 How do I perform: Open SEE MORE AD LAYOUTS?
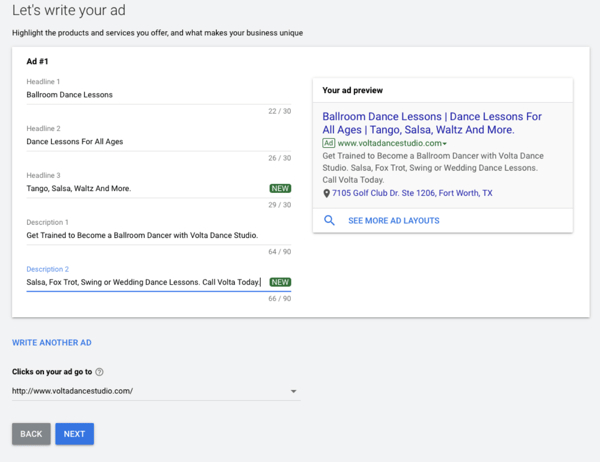click(x=393, y=220)
